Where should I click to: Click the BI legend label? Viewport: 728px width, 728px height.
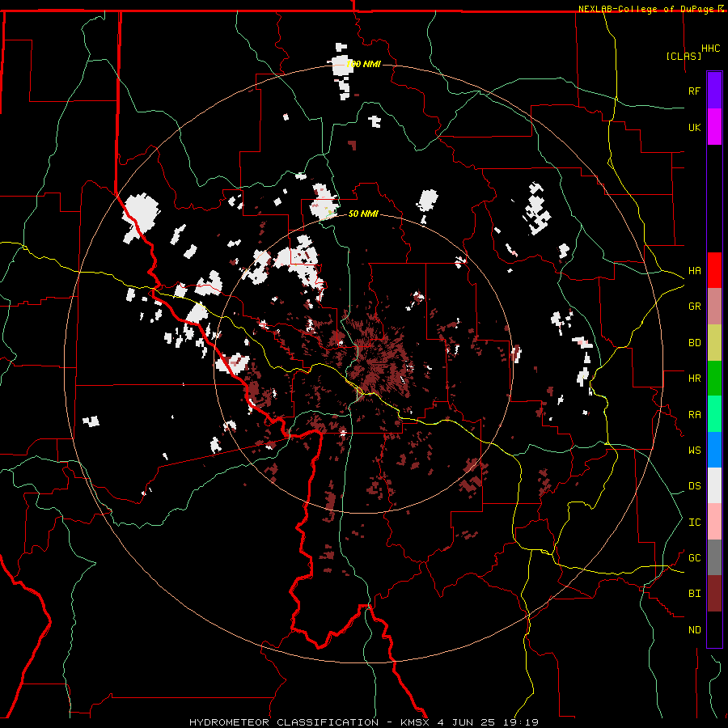click(694, 594)
